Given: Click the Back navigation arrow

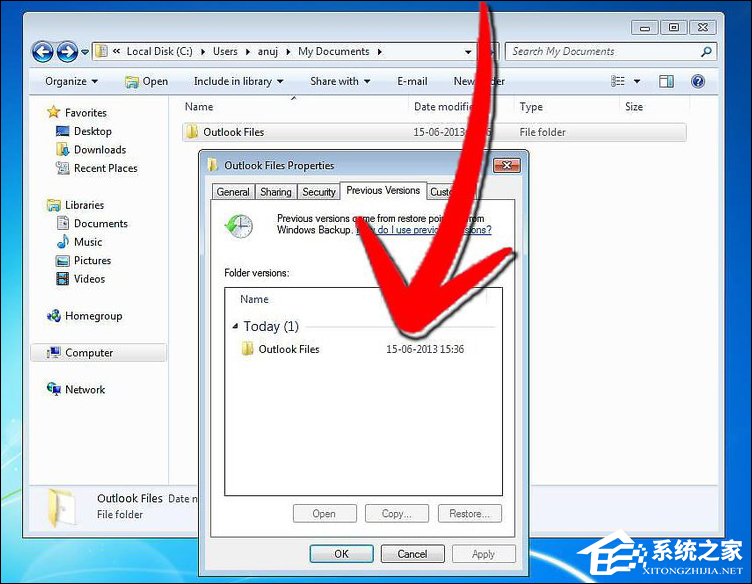Looking at the screenshot, I should pyautogui.click(x=42, y=52).
